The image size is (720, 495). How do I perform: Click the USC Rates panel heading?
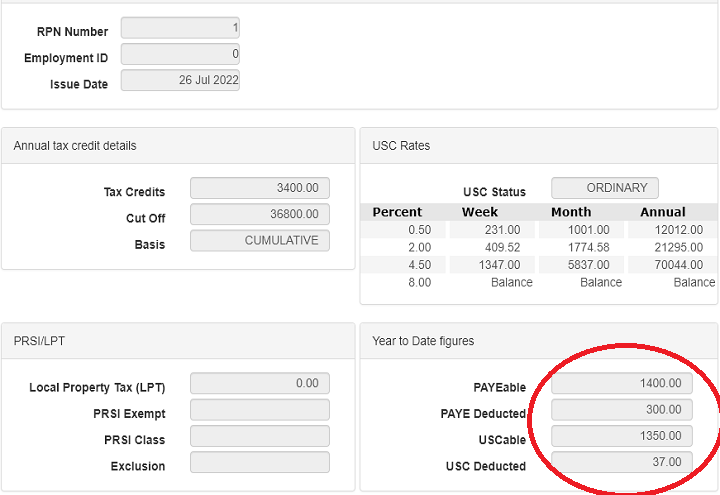[x=401, y=146]
